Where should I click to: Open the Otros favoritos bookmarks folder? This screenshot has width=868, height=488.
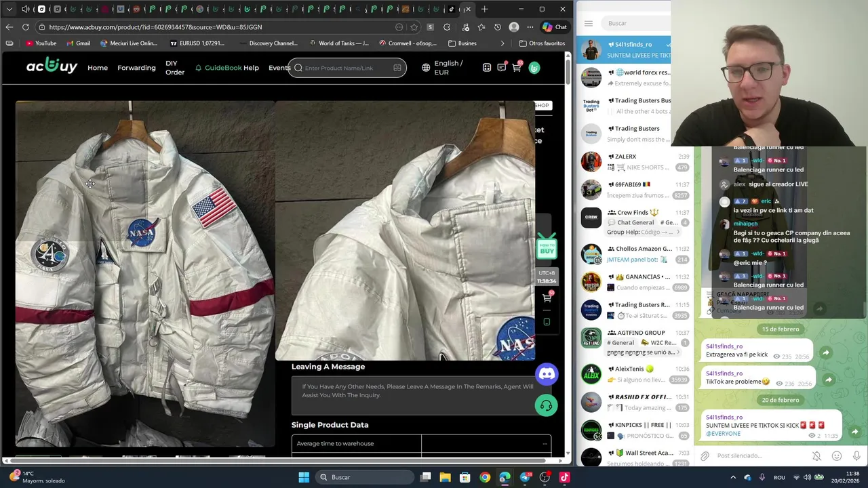coord(542,43)
